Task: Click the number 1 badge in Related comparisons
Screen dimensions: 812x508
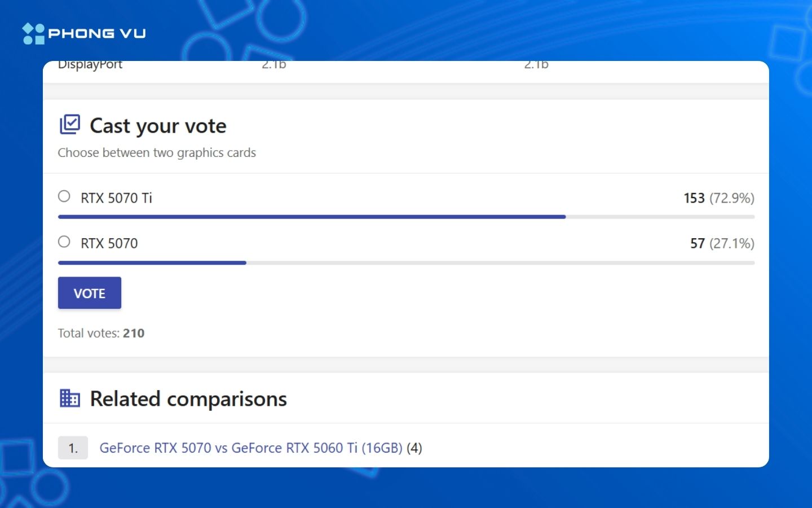Action: pyautogui.click(x=73, y=448)
